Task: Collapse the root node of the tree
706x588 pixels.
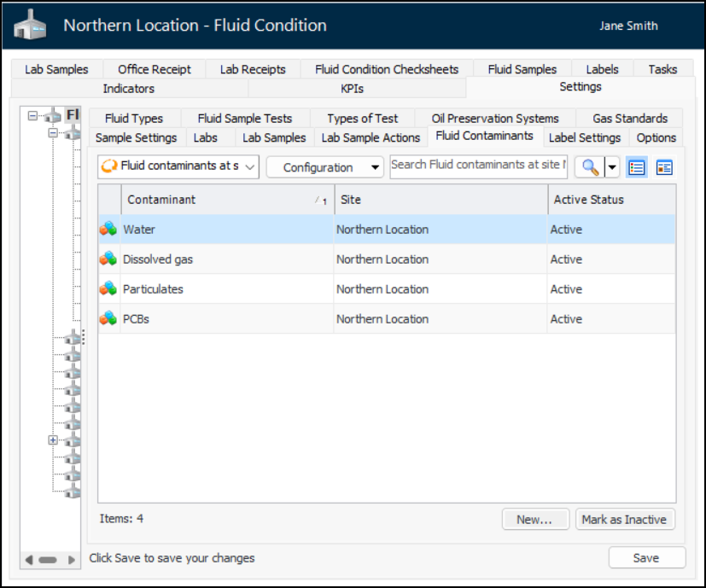Action: [32, 115]
